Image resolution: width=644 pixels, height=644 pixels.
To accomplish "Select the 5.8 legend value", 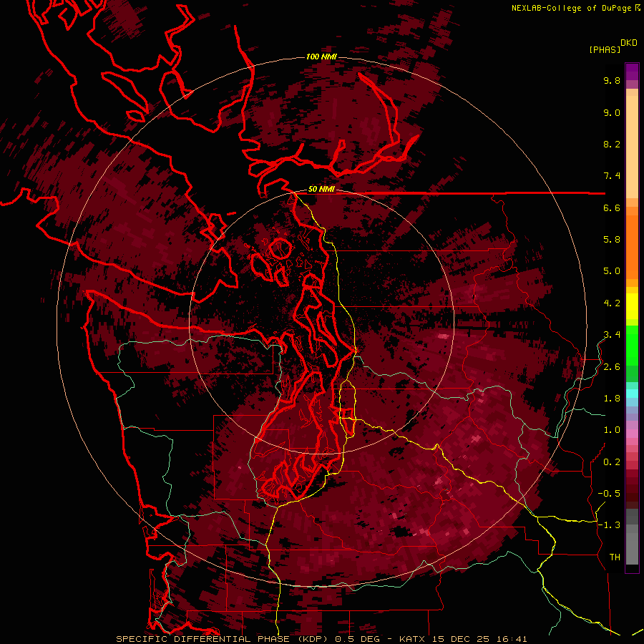I will click(612, 240).
